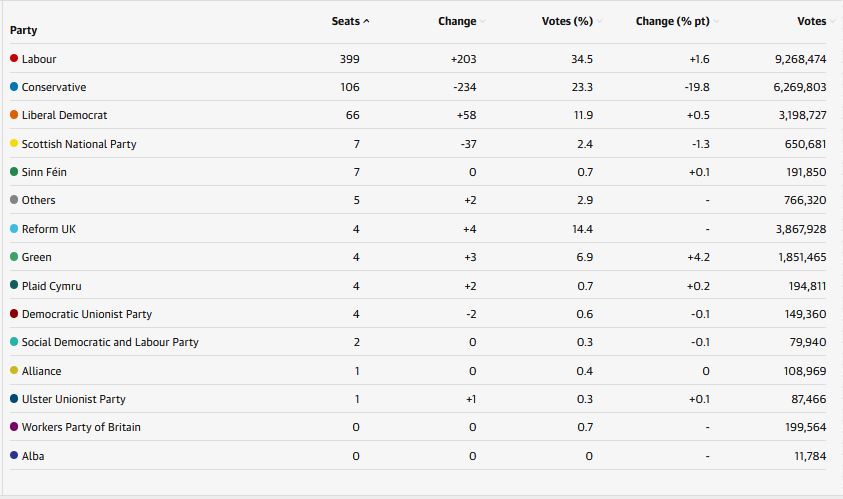Click the yellow Scottish National Party dot

pyautogui.click(x=14, y=144)
